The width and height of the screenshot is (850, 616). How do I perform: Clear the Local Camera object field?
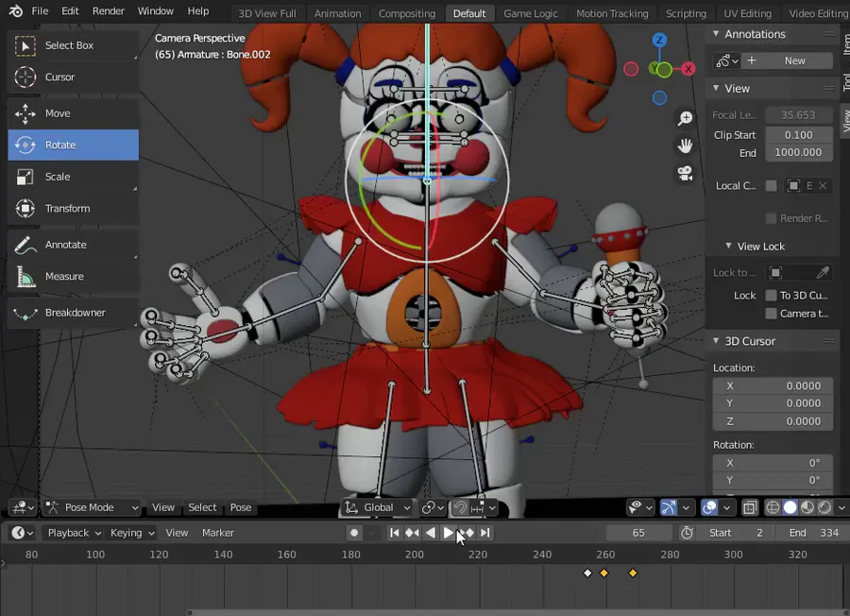coord(823,186)
